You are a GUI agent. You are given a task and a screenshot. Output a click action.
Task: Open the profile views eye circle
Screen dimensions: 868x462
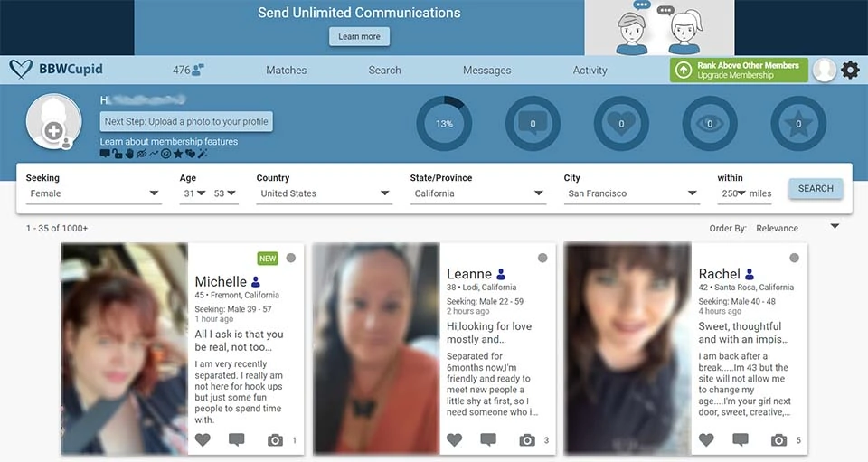coord(710,124)
